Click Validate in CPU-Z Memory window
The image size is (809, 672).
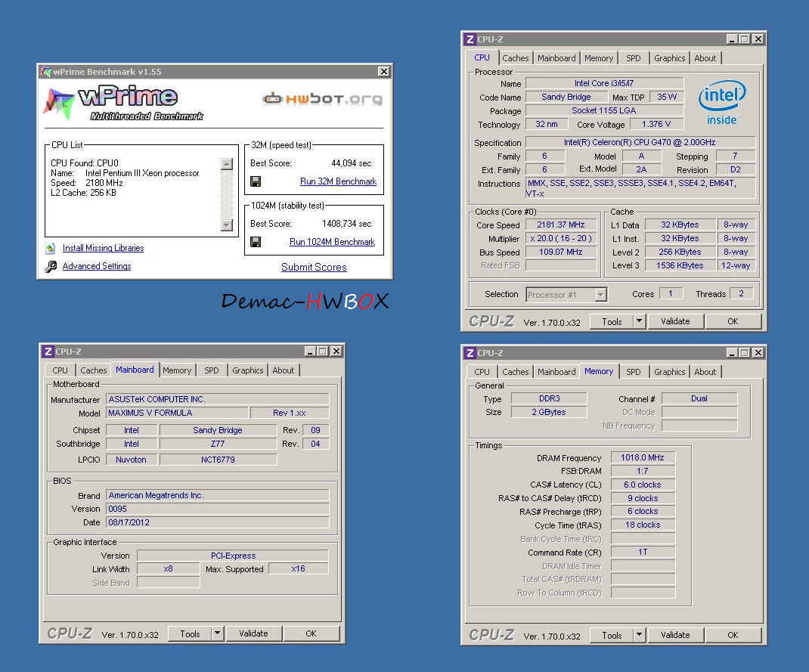(675, 635)
